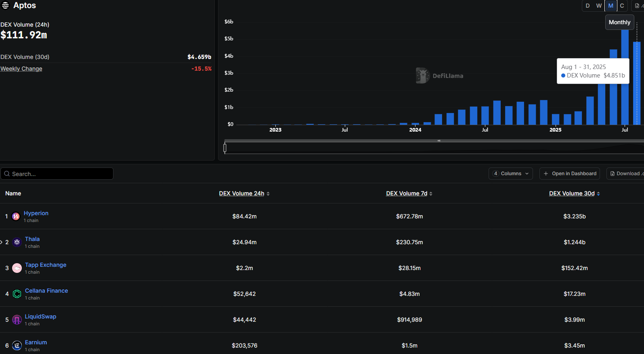This screenshot has width=644, height=354.
Task: Click the $4.659b 30d volume figure
Action: click(x=199, y=57)
